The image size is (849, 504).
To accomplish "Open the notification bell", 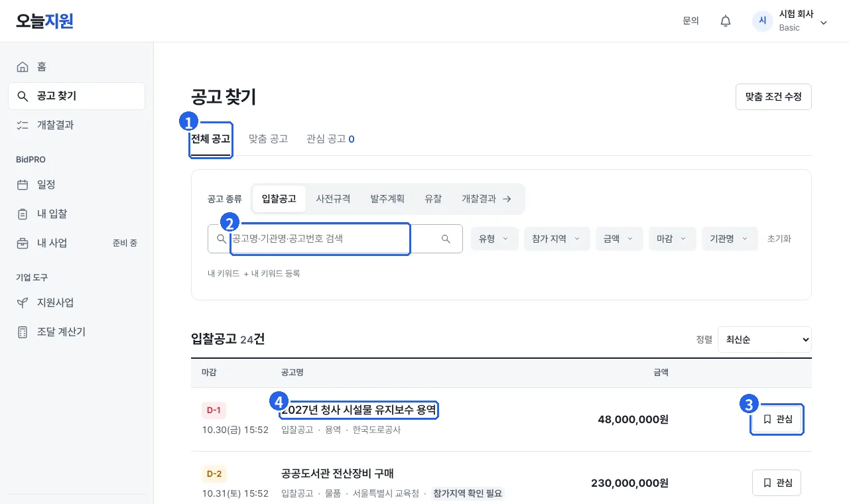I will point(726,21).
